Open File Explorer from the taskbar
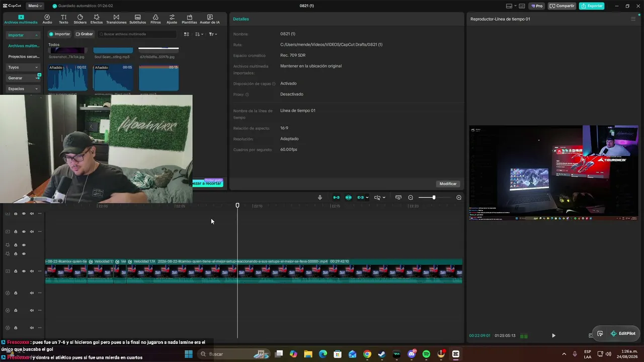 (x=308, y=354)
